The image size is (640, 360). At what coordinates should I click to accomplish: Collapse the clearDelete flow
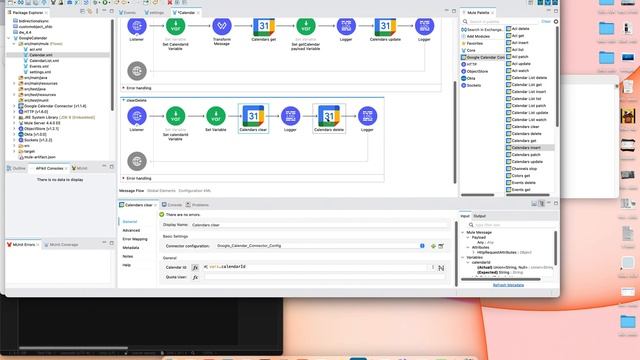point(124,100)
